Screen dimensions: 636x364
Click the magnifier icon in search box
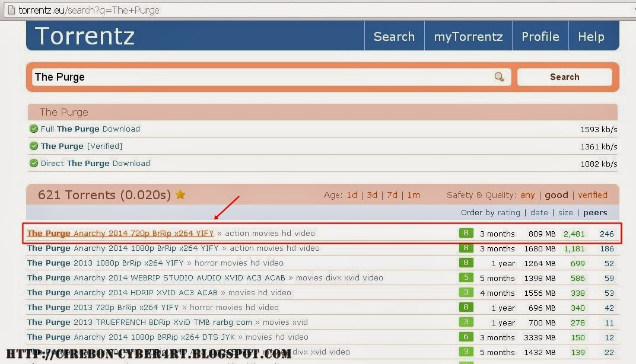click(x=499, y=77)
